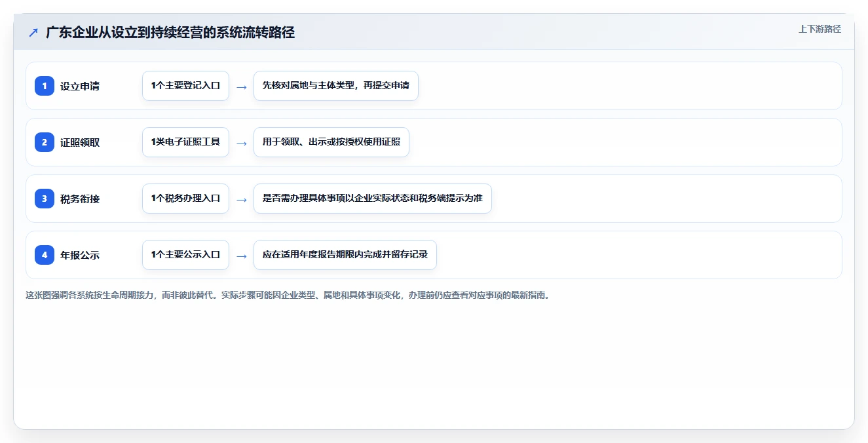Select the 1个税务办理入口 box

(x=185, y=199)
